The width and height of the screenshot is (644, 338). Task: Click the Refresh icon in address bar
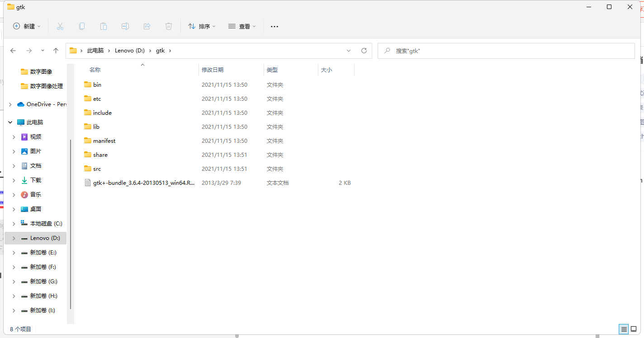[x=364, y=51]
